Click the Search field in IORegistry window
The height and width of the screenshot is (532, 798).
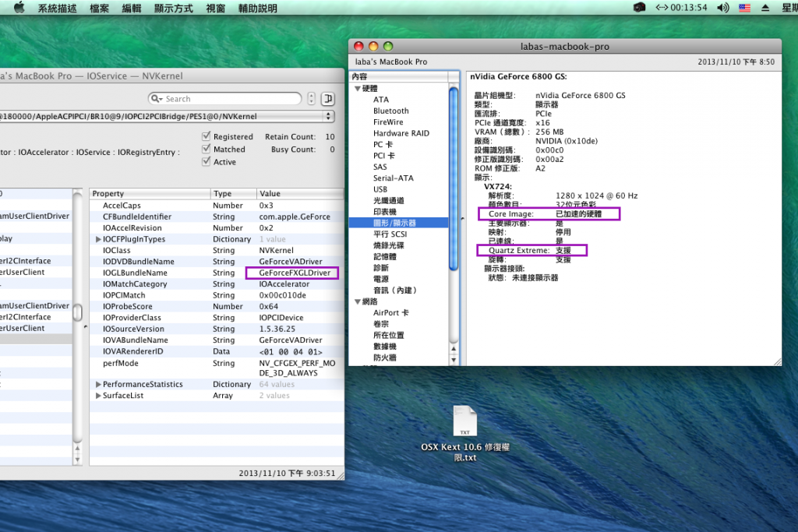click(x=225, y=99)
